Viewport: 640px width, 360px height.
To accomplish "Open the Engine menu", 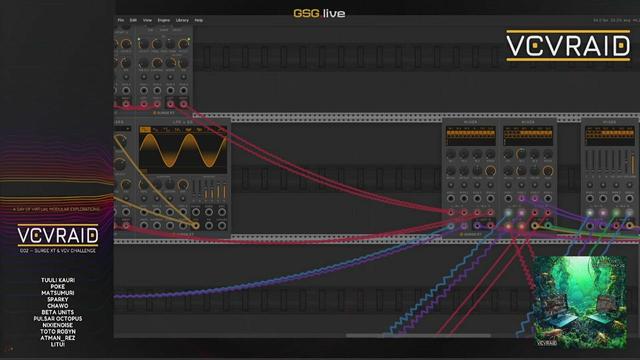I will click(164, 20).
